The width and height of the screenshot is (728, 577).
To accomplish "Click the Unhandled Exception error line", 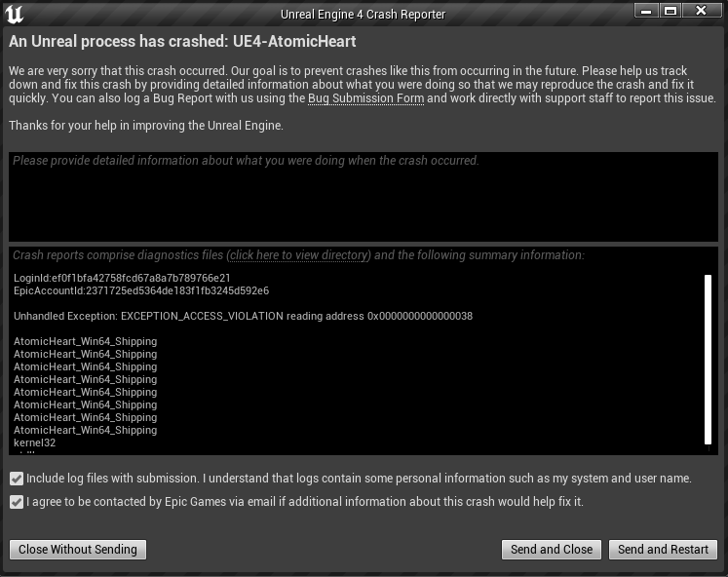I will pos(243,316).
